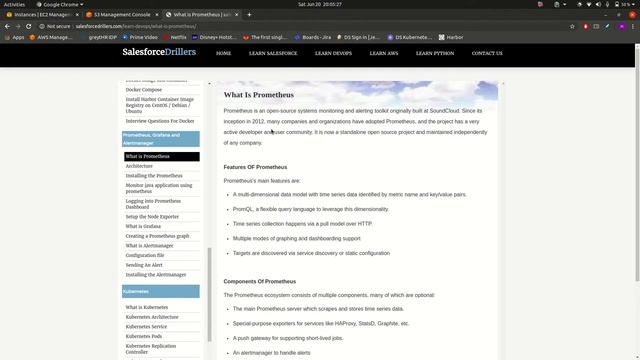Screen dimensions: 640x360
Task: Open the LEARN SALESFORCE menu
Action: (x=273, y=53)
